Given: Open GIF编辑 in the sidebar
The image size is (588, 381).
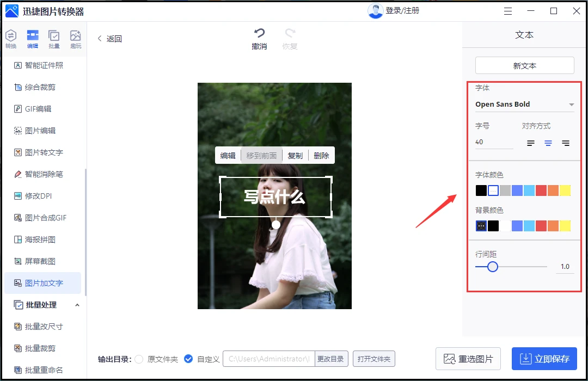Looking at the screenshot, I should click(x=43, y=109).
